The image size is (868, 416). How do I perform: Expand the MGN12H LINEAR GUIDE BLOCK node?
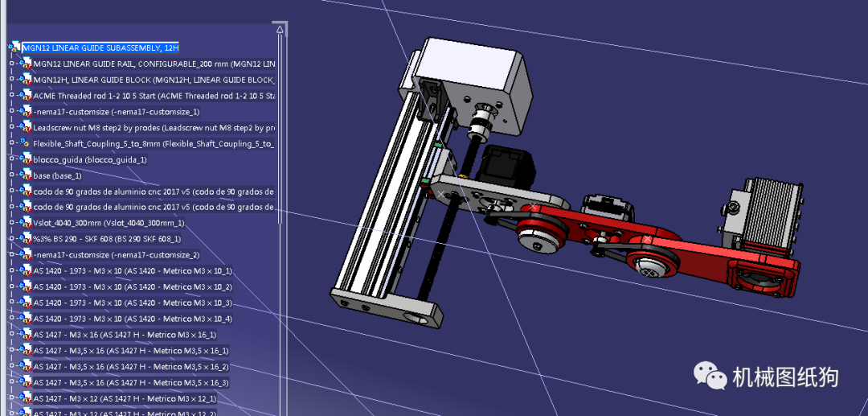tap(11, 80)
